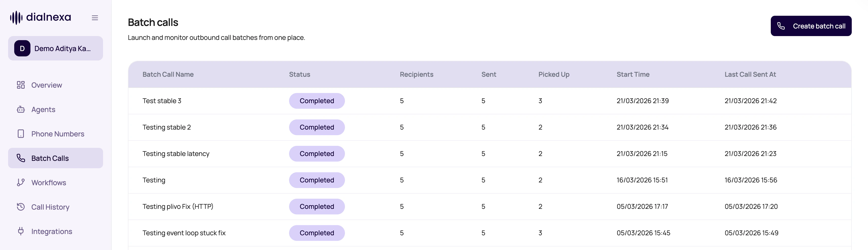
Task: Open the Testing stable 2 batch row
Action: 490,127
